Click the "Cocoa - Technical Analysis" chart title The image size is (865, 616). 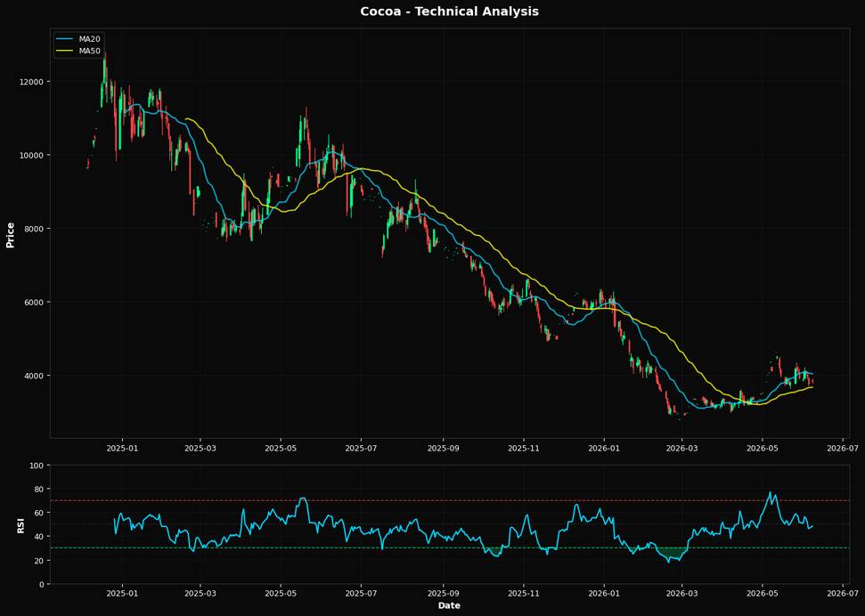[x=449, y=12]
